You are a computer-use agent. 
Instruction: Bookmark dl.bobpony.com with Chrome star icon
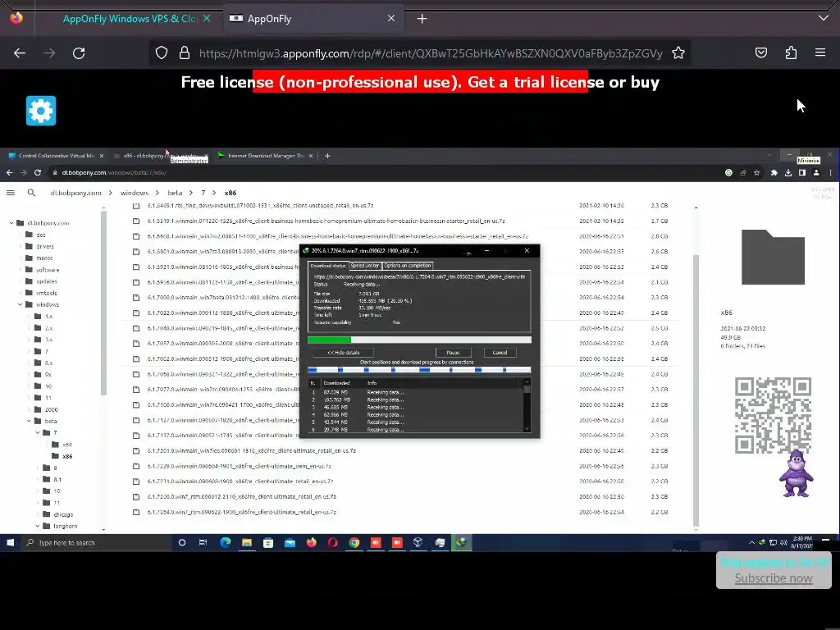(x=756, y=172)
